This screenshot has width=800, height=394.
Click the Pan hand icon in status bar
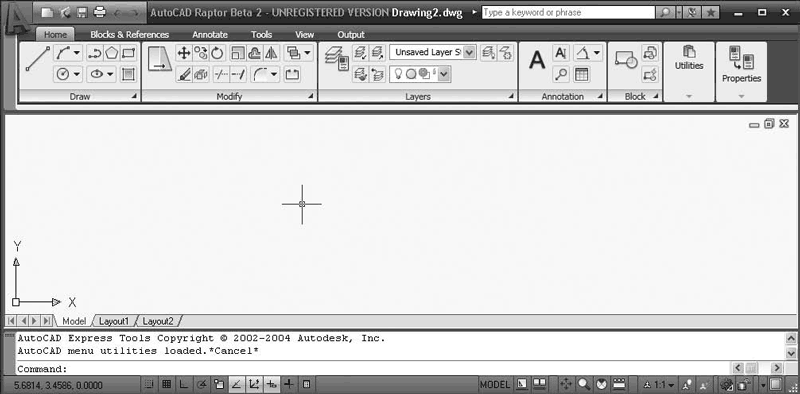click(566, 384)
